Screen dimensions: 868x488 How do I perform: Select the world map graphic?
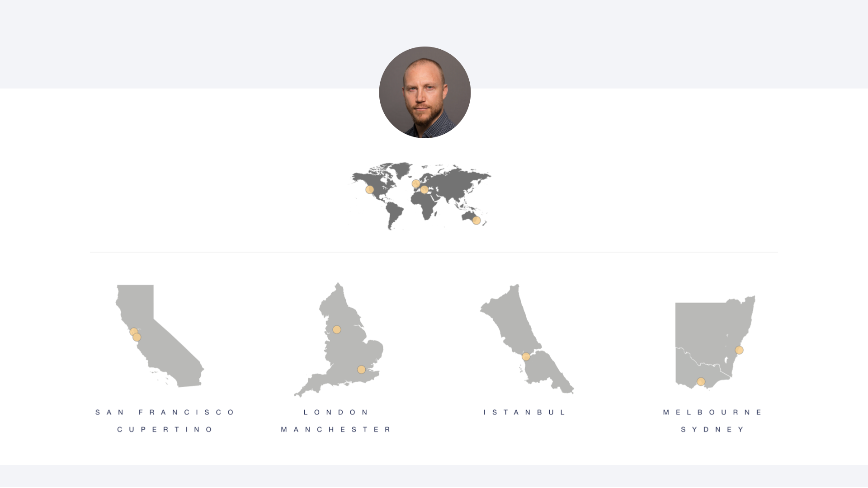coord(421,196)
